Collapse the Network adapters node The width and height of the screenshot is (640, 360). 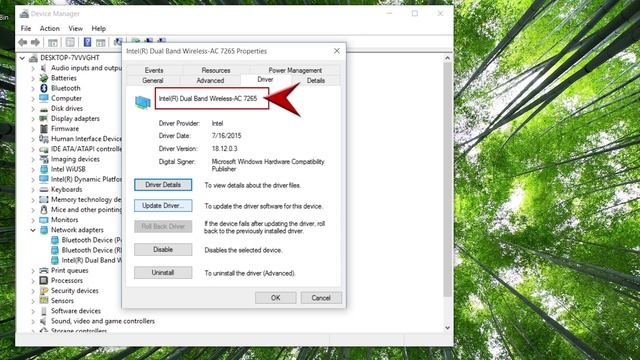coord(33,230)
